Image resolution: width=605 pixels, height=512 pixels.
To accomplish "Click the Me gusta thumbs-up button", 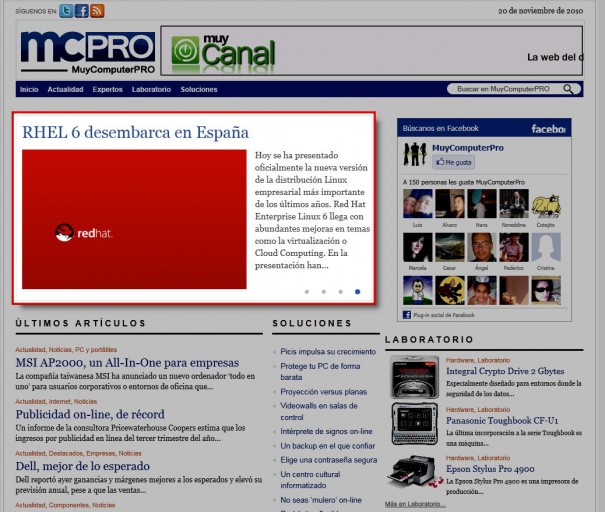I will 453,162.
